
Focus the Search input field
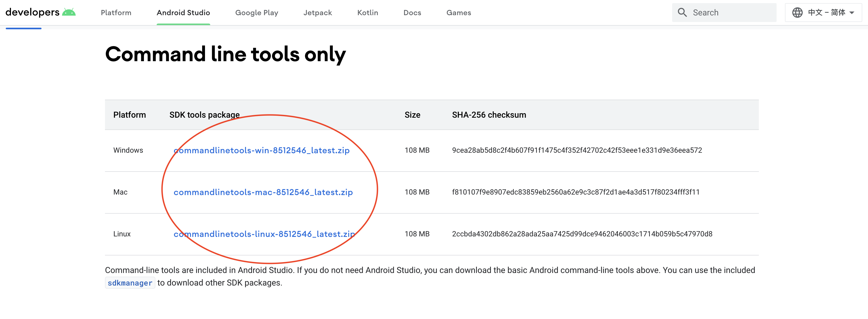coord(724,13)
